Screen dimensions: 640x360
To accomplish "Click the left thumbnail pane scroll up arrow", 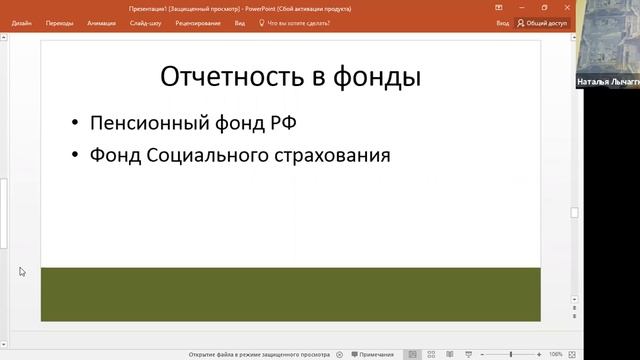I will (4, 38).
